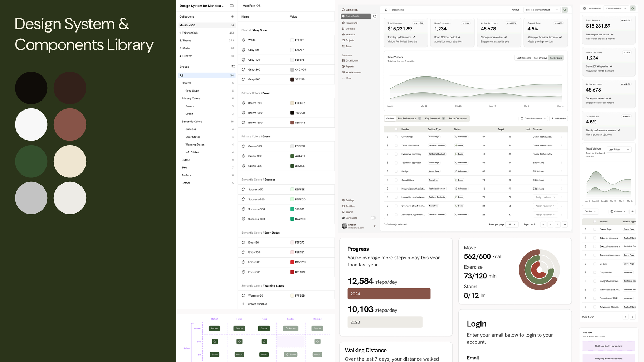The image size is (644, 362).
Task: Click the variable icon beside Error-600
Action: 244,272
